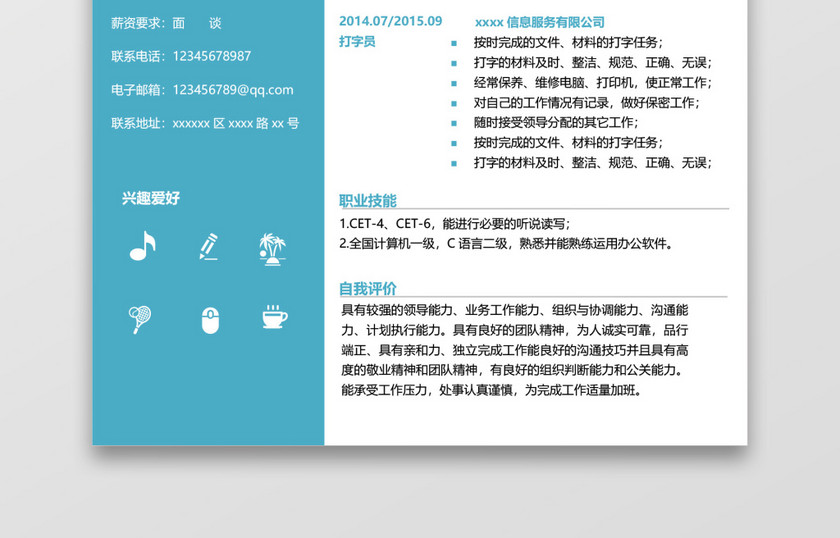
Task: Click the line 经常保养、维修电脑、打印机
Action: pos(592,83)
